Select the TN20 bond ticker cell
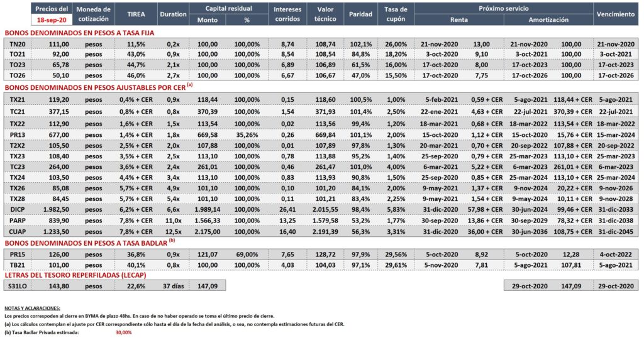The height and width of the screenshot is (338, 644). click(x=17, y=44)
